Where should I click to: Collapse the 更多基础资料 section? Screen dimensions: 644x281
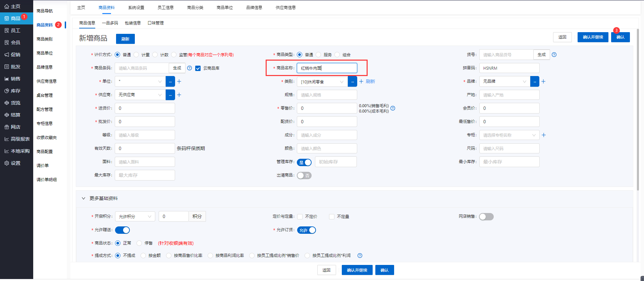click(84, 198)
